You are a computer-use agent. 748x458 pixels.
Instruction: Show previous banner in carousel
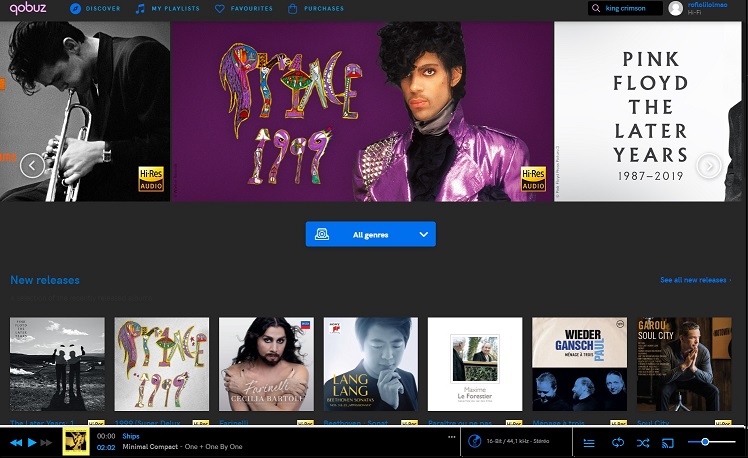(x=32, y=166)
